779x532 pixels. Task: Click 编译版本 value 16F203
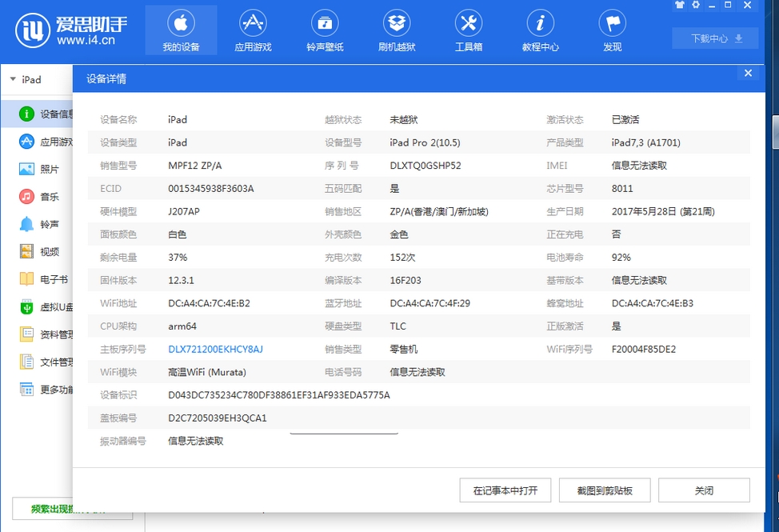point(405,281)
